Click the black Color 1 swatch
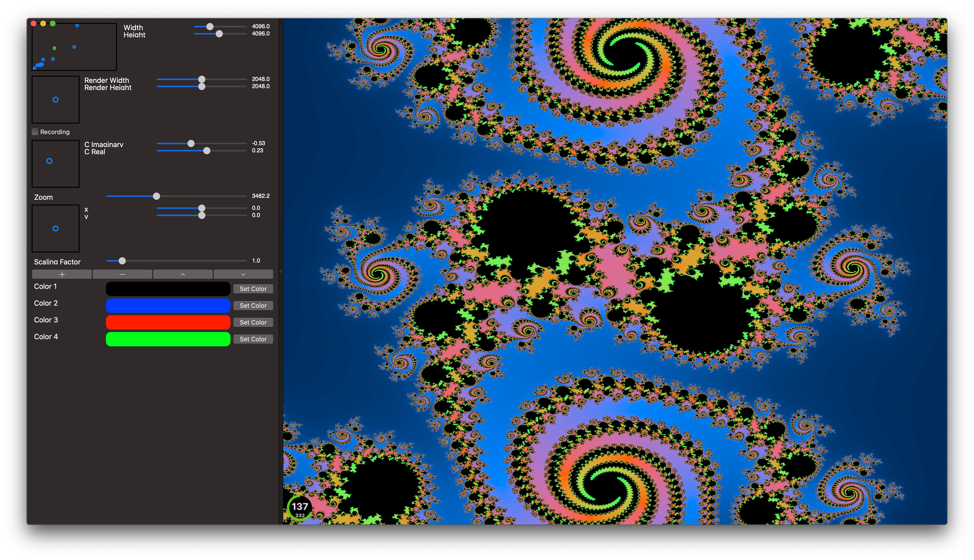 168,289
